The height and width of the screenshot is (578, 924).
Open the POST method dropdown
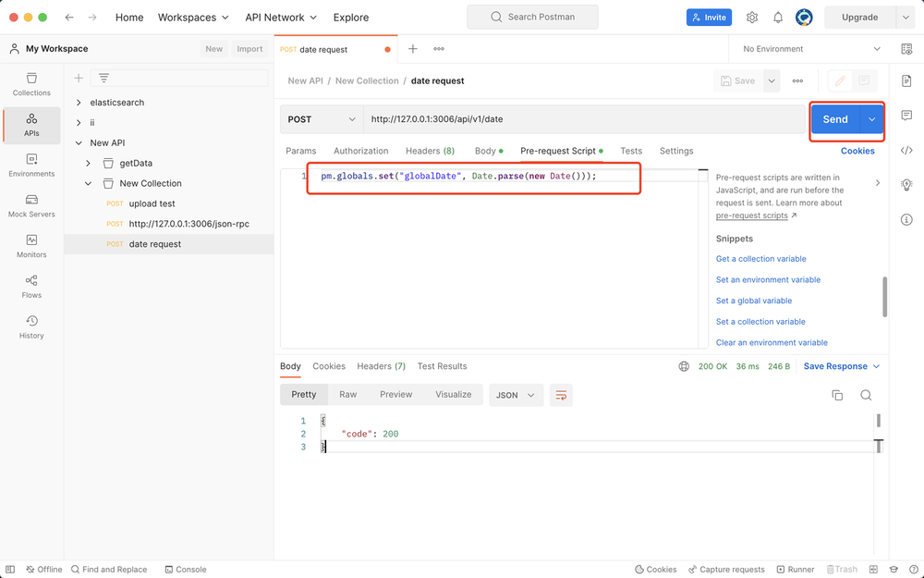[322, 119]
